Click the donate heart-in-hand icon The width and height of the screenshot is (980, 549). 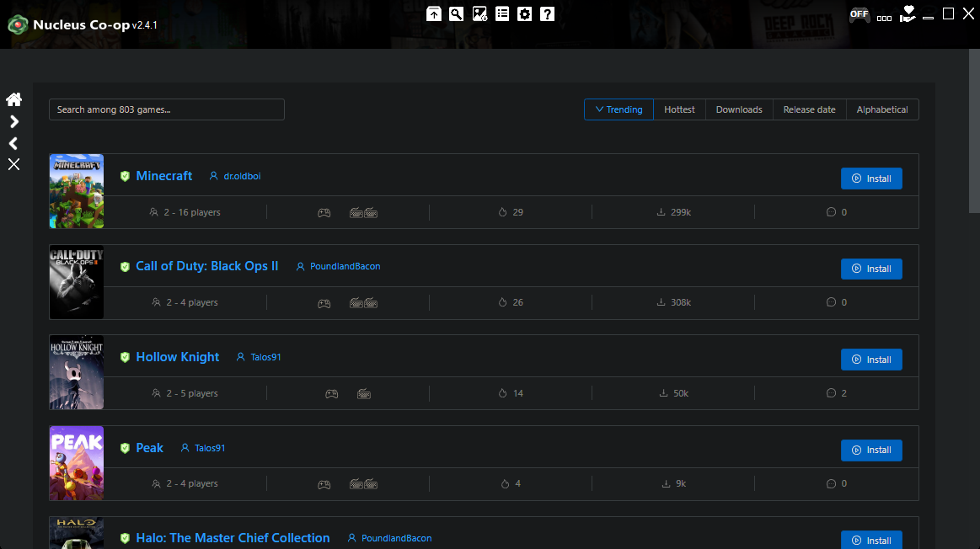pos(908,13)
